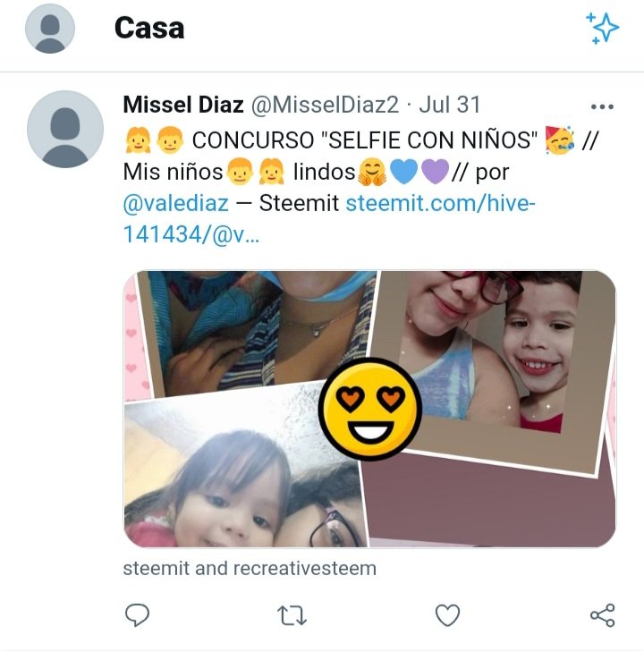Open the tweet's three-dot more menu

pos(602,106)
